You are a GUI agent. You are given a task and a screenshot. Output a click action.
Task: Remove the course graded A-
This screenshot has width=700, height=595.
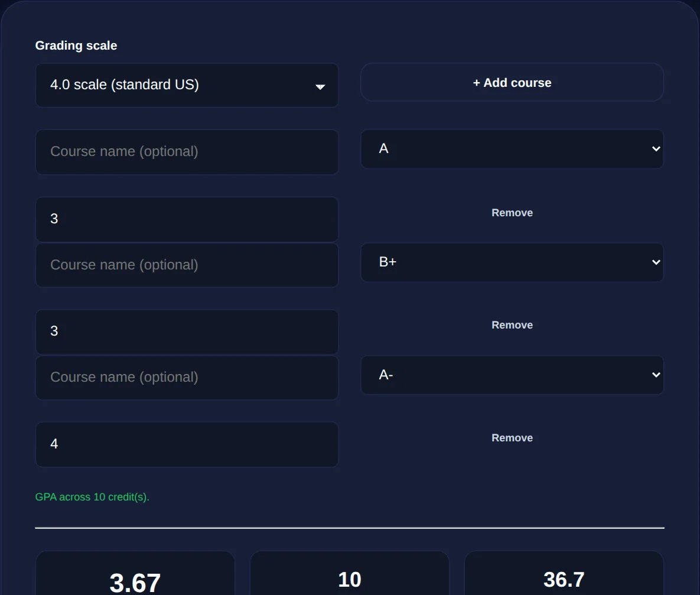pyautogui.click(x=512, y=438)
